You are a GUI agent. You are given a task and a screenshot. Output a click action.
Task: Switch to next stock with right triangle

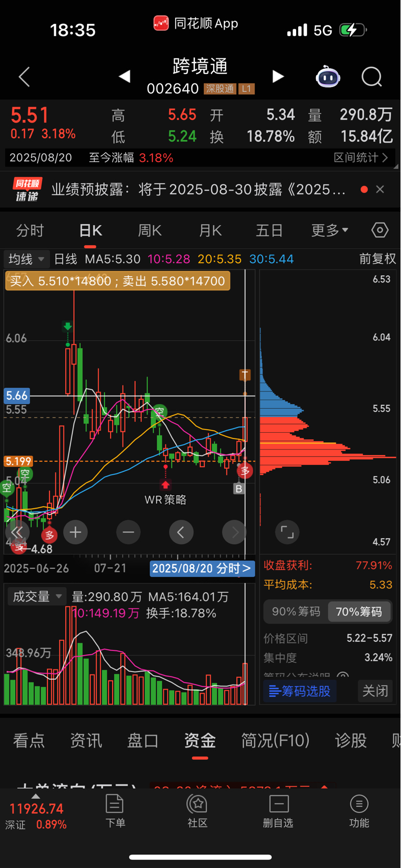point(278,77)
